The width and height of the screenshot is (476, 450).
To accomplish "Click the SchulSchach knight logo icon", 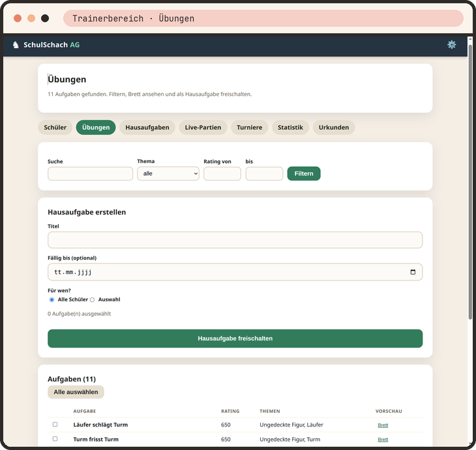I will (x=16, y=45).
